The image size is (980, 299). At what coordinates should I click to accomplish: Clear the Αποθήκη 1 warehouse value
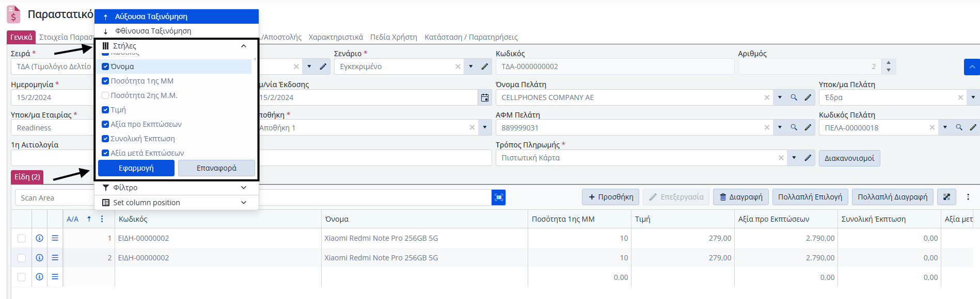[x=472, y=127]
